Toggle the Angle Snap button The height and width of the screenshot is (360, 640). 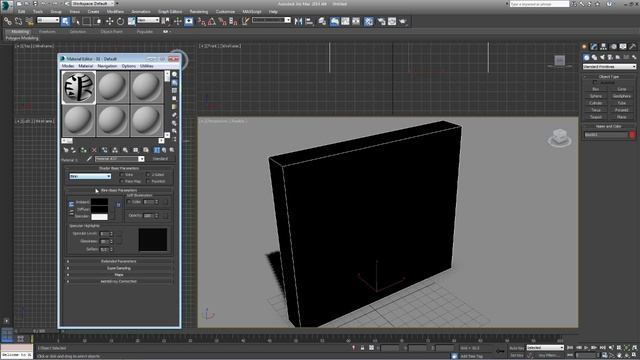212,21
